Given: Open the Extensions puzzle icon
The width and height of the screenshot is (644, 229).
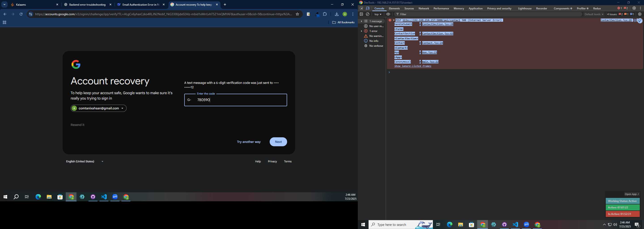Looking at the screenshot, I should pos(325,14).
